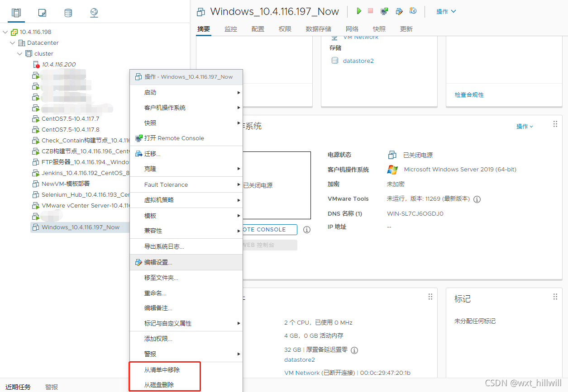The height and width of the screenshot is (392, 568).
Task: Click the migrate icon in context menu
Action: tap(138, 154)
